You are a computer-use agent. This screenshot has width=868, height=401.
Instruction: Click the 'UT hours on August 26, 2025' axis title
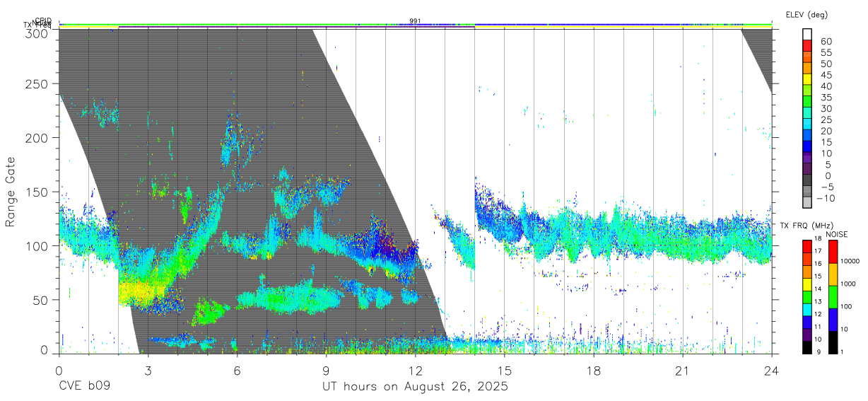click(415, 388)
